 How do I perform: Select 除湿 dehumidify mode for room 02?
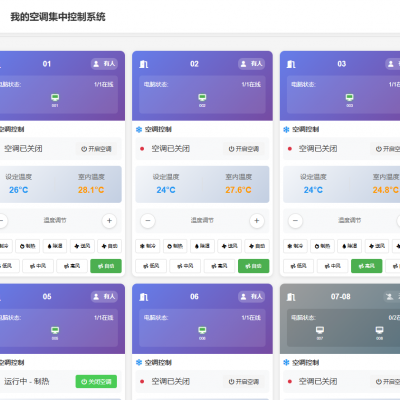(202, 246)
